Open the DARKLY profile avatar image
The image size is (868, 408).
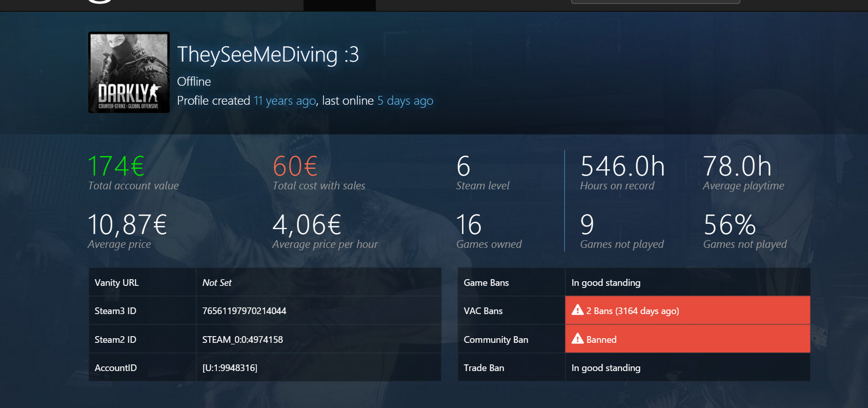coord(129,72)
